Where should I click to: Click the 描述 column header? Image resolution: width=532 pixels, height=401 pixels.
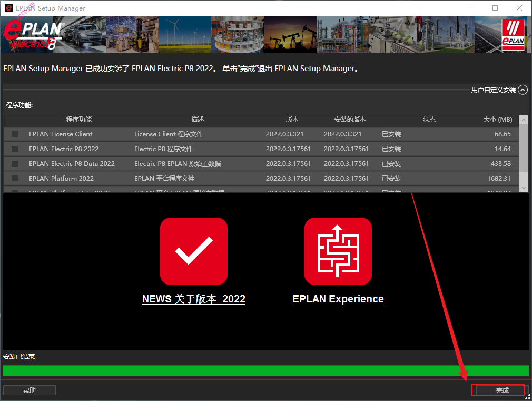pos(198,120)
